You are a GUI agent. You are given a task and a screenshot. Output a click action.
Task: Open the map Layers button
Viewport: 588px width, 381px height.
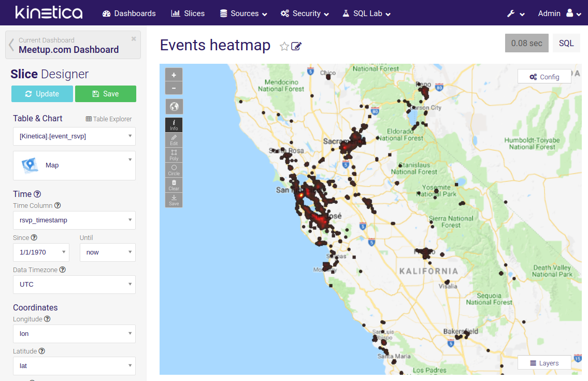click(544, 363)
